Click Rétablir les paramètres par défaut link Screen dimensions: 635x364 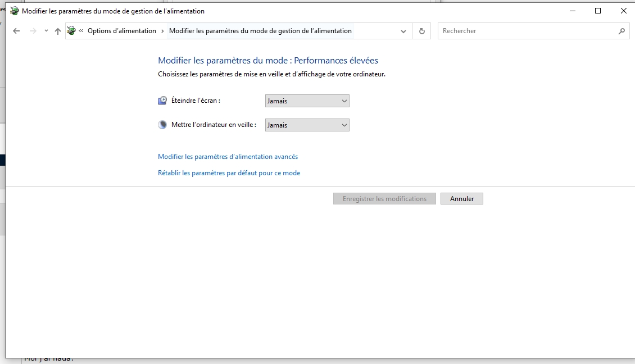[229, 173]
